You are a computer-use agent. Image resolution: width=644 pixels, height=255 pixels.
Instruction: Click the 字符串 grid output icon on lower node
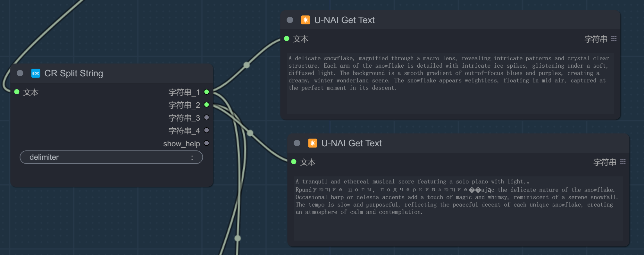pos(623,162)
